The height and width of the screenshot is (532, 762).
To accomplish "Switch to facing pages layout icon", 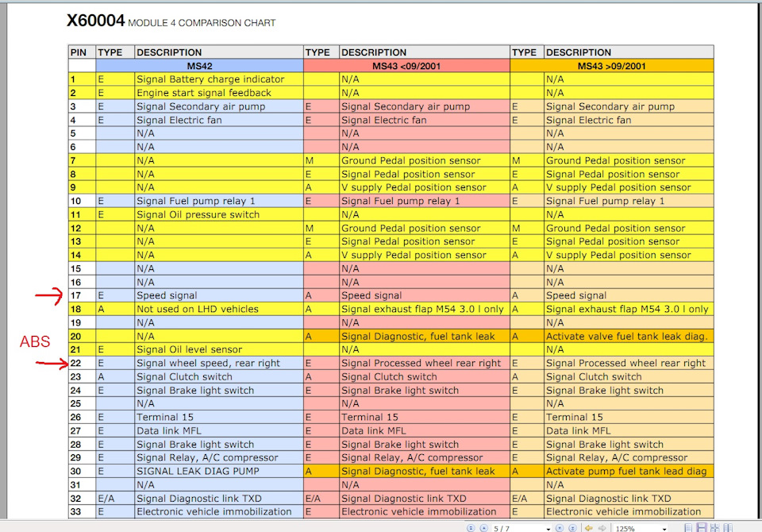I will coord(714,528).
